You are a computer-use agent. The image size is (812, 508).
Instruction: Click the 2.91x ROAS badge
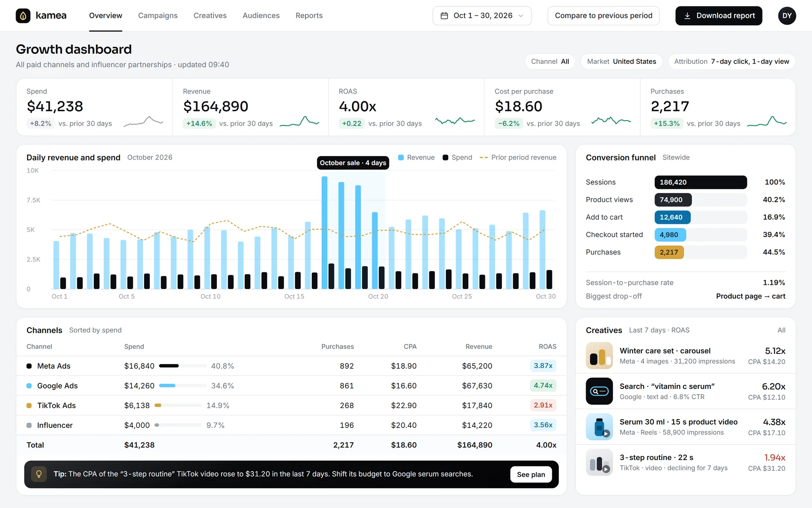tap(543, 405)
